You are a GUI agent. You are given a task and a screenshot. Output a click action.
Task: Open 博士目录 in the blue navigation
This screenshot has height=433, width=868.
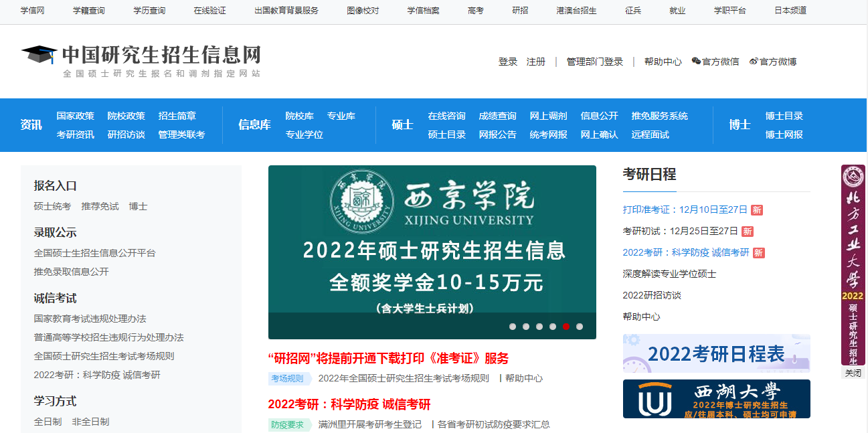tap(784, 116)
